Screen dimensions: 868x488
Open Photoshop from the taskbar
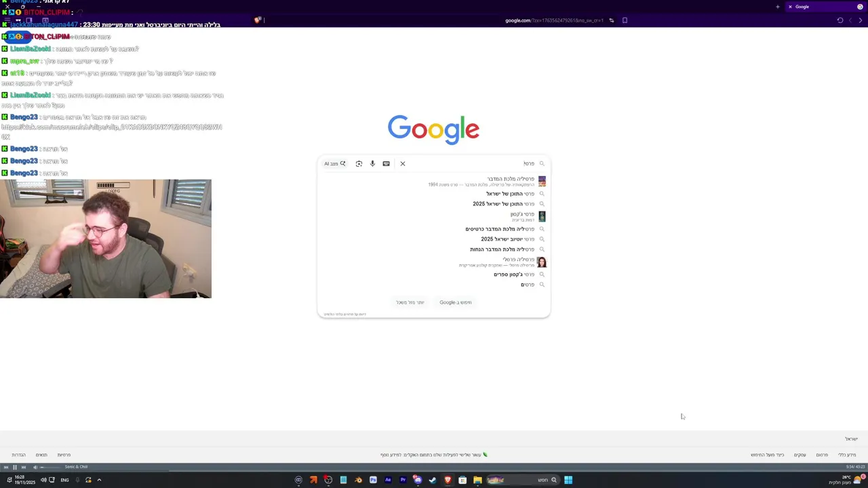pyautogui.click(x=373, y=480)
